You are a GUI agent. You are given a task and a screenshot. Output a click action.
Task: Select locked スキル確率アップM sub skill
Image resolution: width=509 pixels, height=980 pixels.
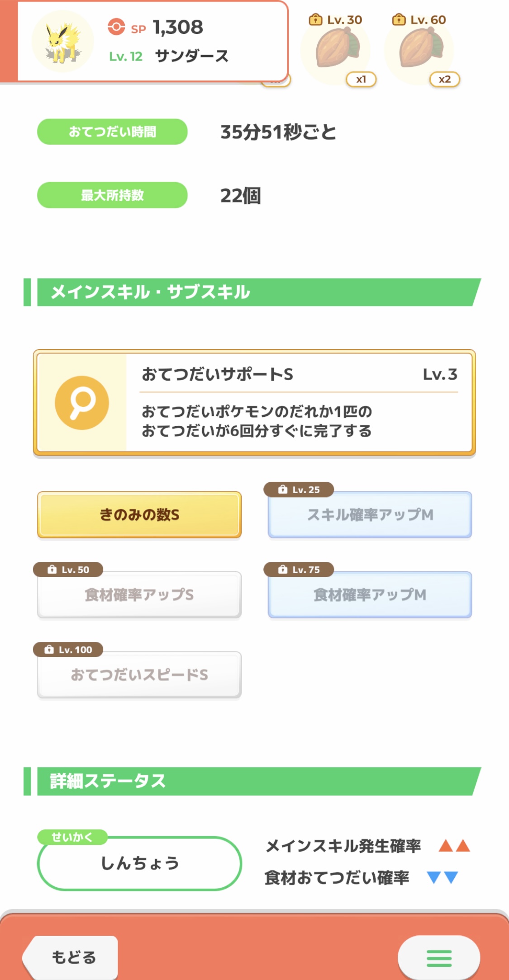[x=370, y=514]
